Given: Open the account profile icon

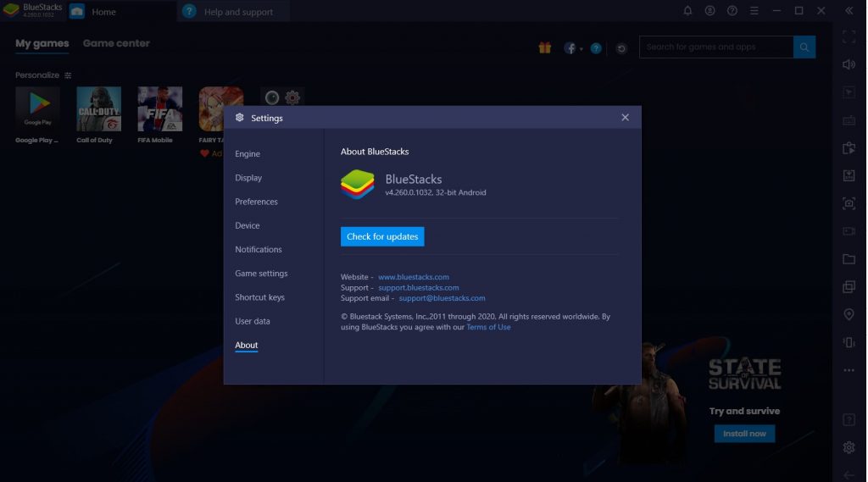Looking at the screenshot, I should pyautogui.click(x=709, y=10).
